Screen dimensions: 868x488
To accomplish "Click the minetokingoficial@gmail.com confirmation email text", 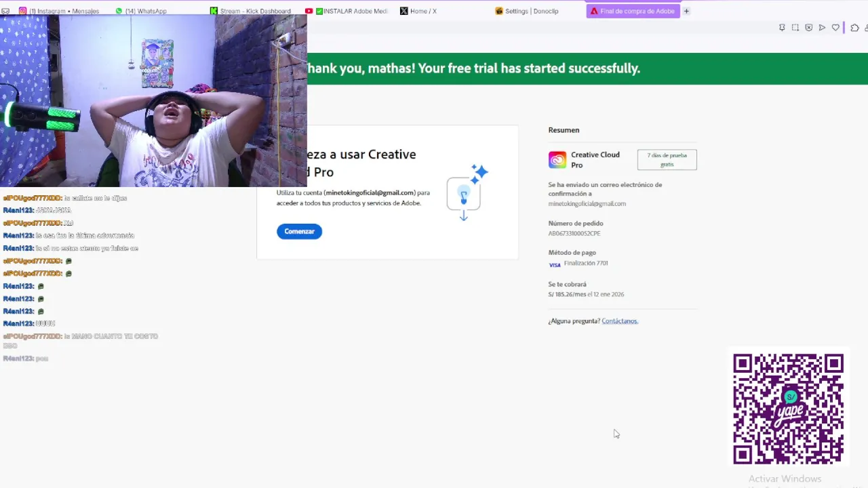I will pos(587,204).
